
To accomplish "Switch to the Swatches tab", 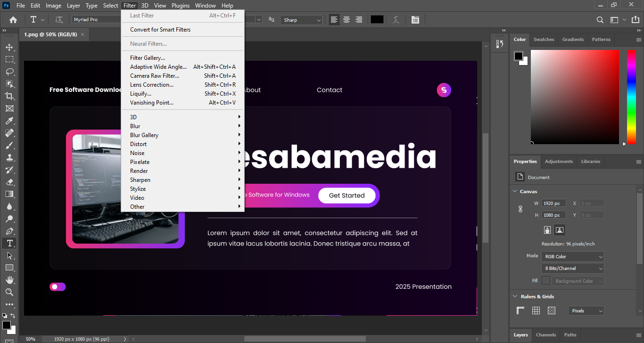I will pos(544,40).
